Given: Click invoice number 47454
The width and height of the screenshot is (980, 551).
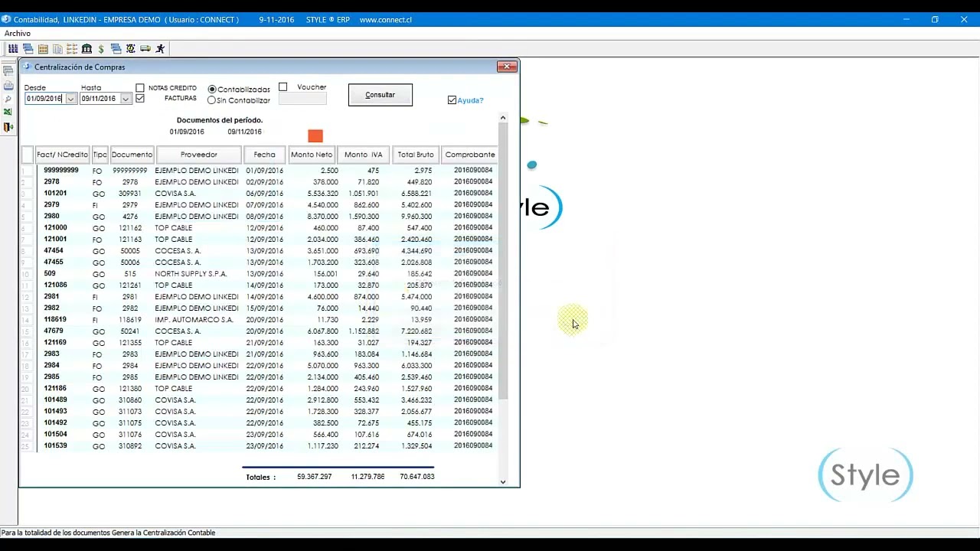Looking at the screenshot, I should click(54, 251).
